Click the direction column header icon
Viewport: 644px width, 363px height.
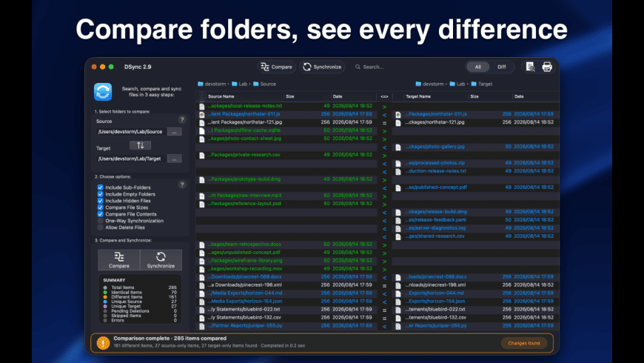[384, 96]
